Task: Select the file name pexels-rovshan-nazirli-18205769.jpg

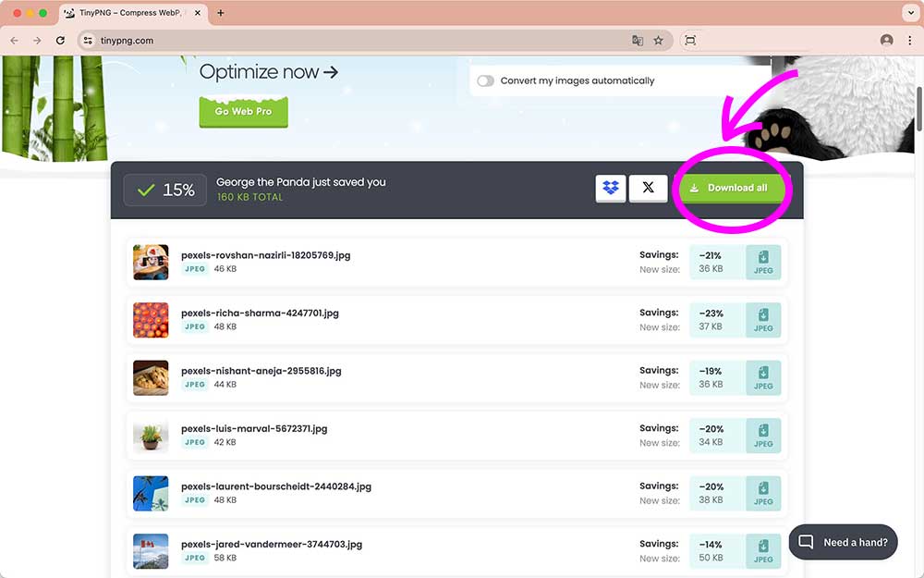Action: tap(266, 255)
